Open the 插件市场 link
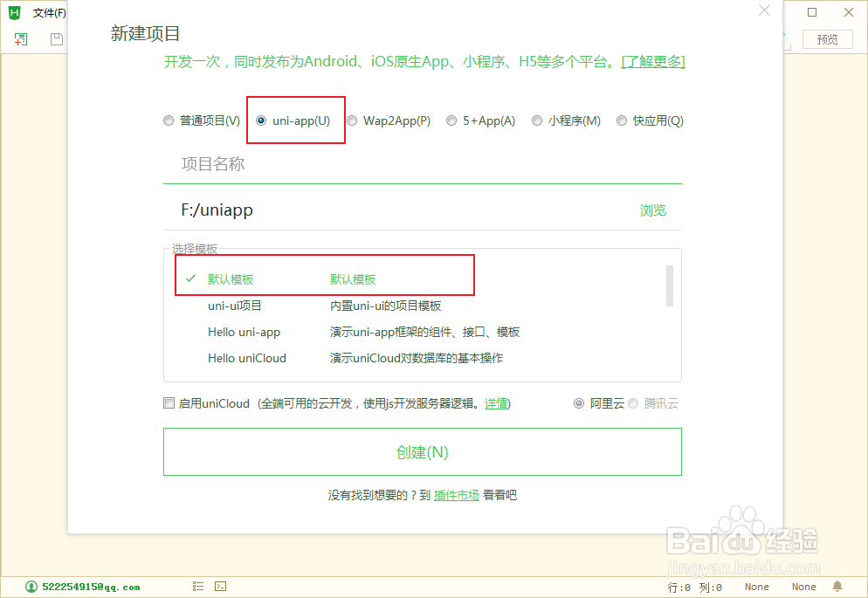The width and height of the screenshot is (868, 598). pos(456,495)
